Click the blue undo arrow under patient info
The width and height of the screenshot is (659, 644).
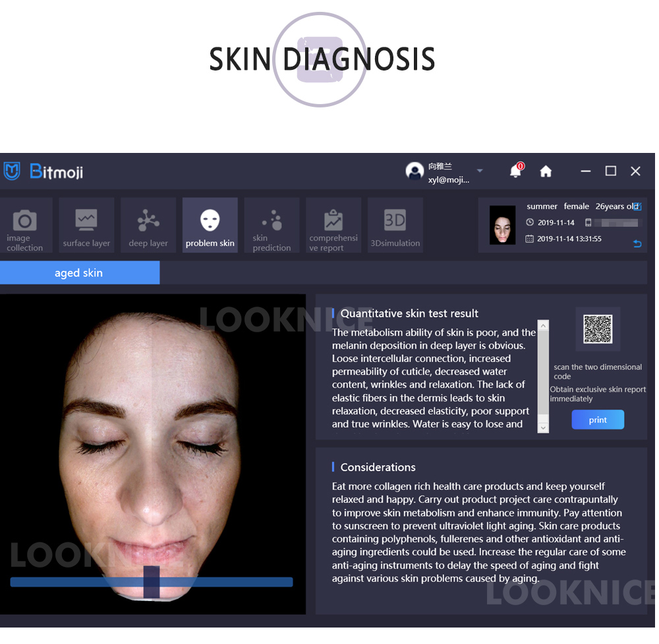click(637, 244)
